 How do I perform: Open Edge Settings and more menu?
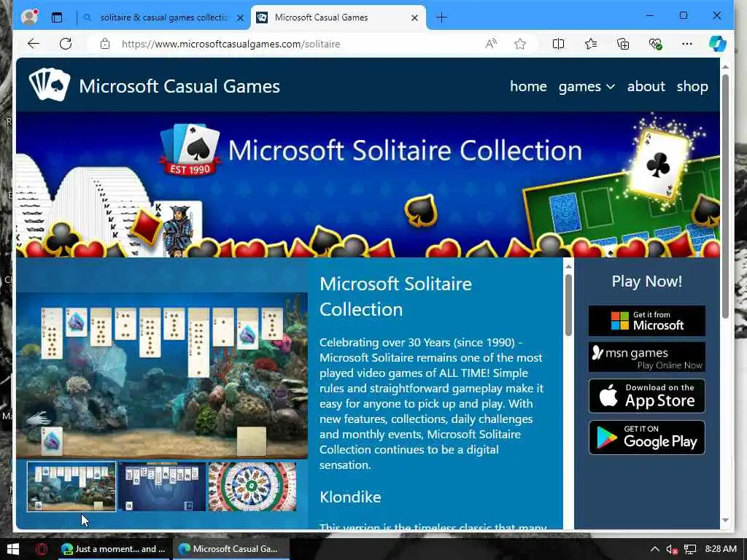coord(686,44)
